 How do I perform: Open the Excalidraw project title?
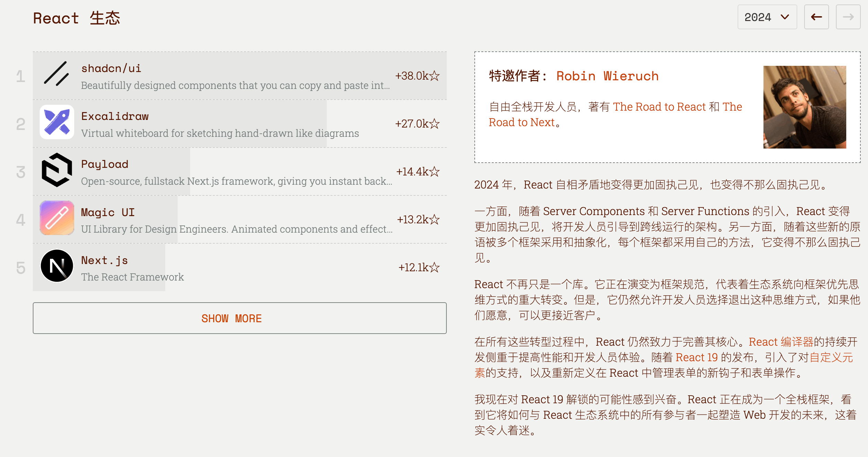point(115,116)
